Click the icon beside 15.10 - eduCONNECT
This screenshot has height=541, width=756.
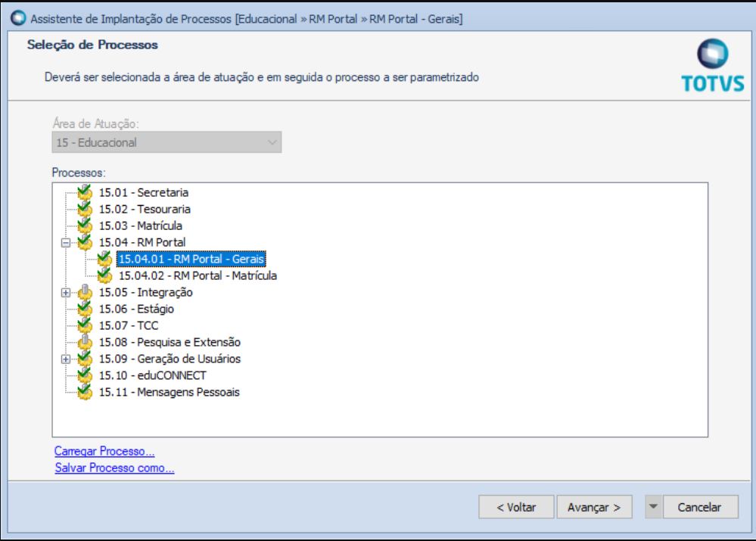85,375
